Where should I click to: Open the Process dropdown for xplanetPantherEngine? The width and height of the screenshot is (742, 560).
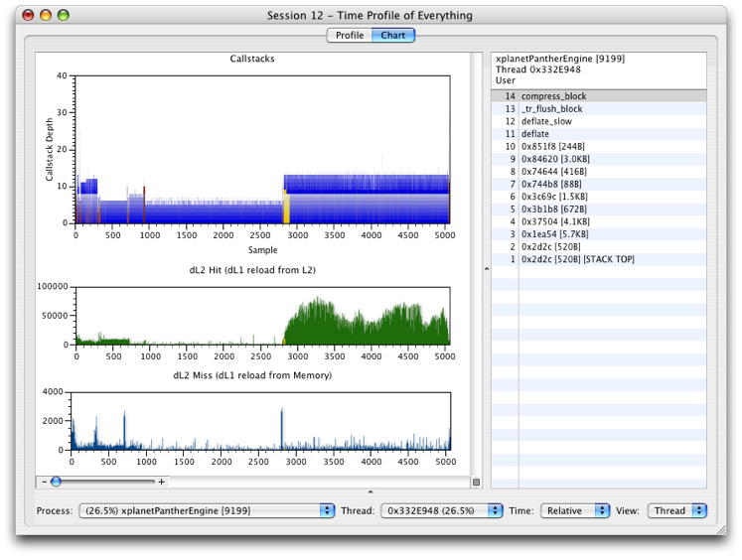[x=207, y=510]
